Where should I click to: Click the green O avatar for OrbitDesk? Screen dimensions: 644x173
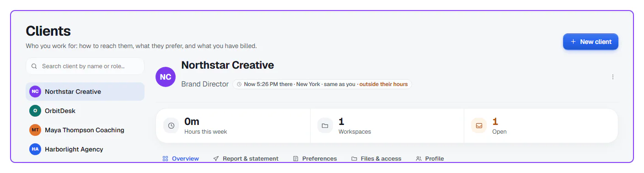35,111
